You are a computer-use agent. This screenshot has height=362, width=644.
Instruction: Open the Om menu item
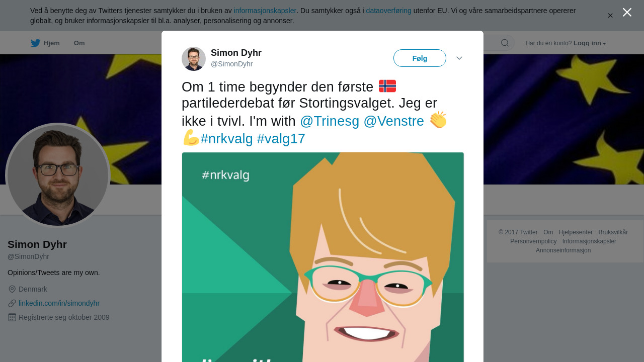(79, 43)
